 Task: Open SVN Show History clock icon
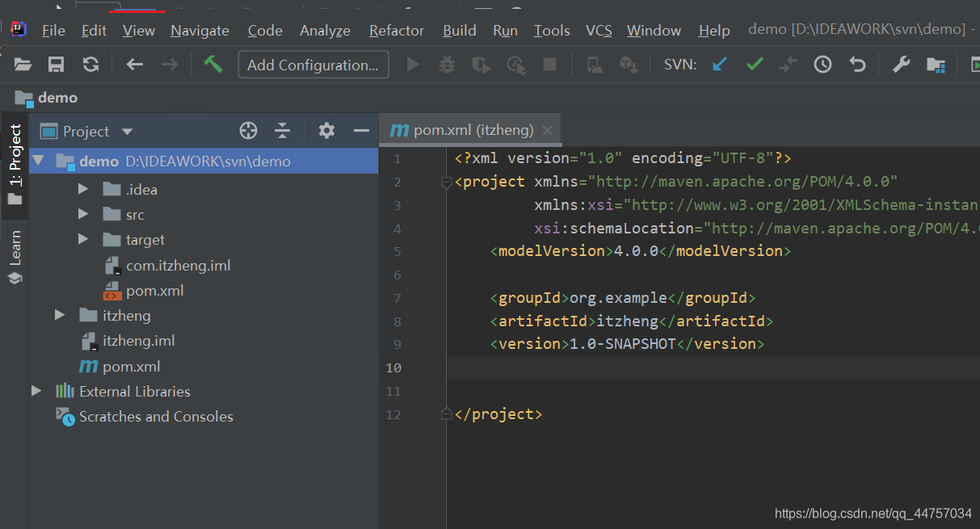pyautogui.click(x=822, y=65)
